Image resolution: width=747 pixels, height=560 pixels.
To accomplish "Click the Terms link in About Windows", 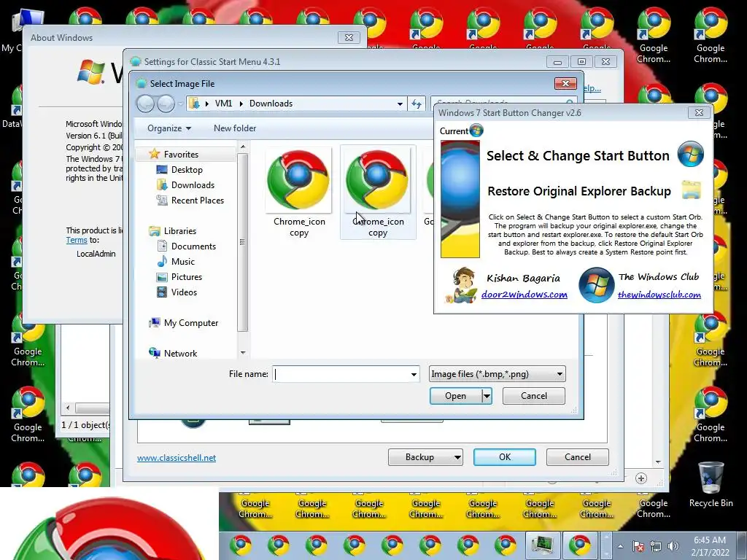I will point(76,241).
